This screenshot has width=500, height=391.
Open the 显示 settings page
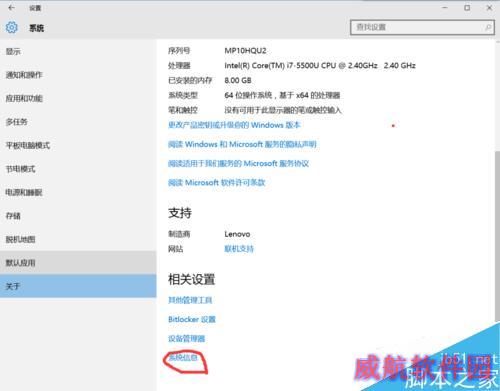(x=78, y=51)
